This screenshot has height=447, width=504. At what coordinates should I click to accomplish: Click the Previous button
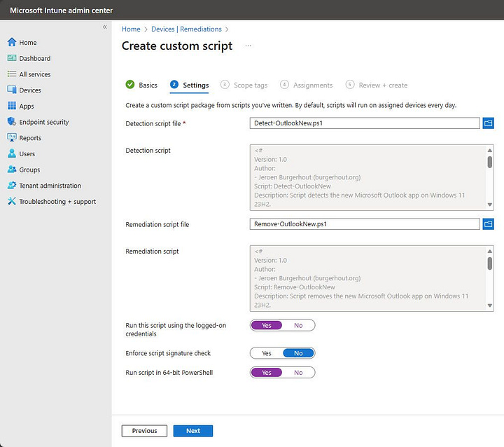click(144, 431)
